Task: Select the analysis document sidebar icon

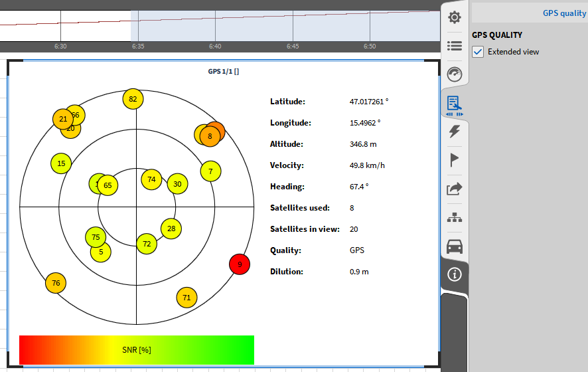Action: pos(455,104)
